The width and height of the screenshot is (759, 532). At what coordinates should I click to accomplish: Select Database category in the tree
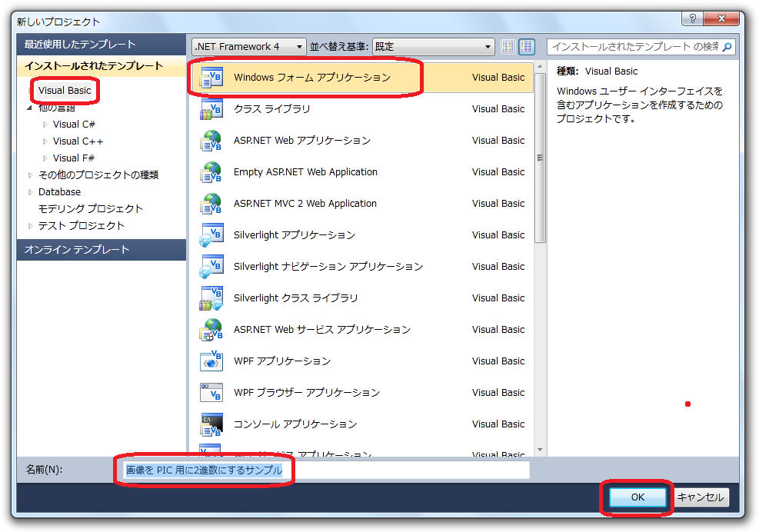(59, 192)
